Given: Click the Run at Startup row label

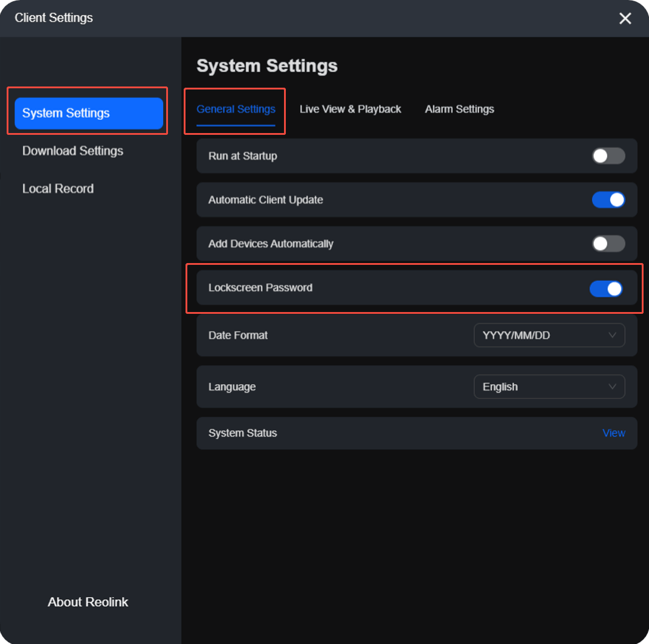Looking at the screenshot, I should pos(242,156).
